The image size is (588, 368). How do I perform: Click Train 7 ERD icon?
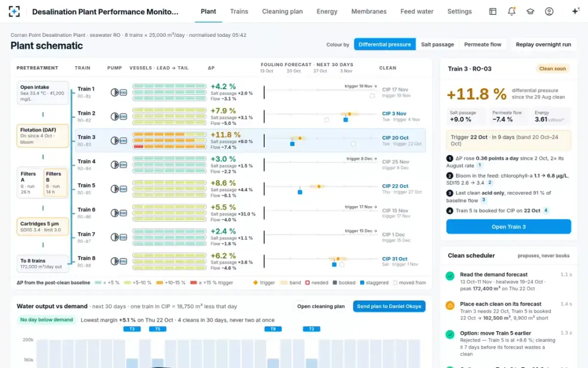pos(123,237)
